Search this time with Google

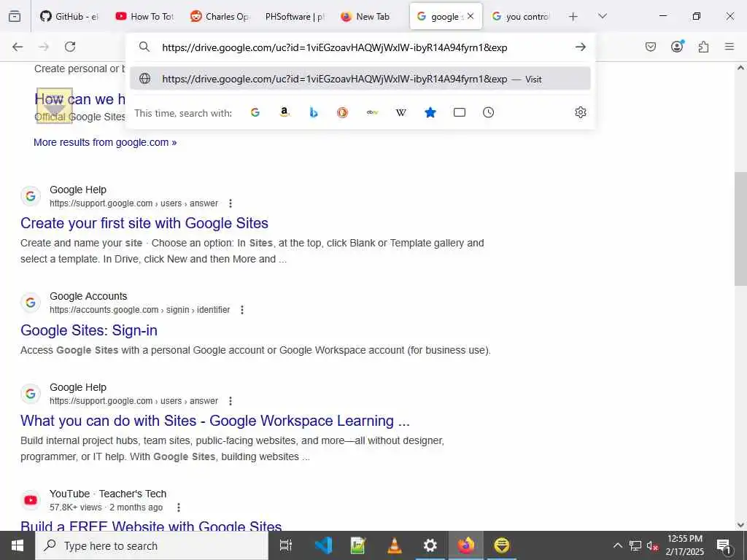(255, 112)
